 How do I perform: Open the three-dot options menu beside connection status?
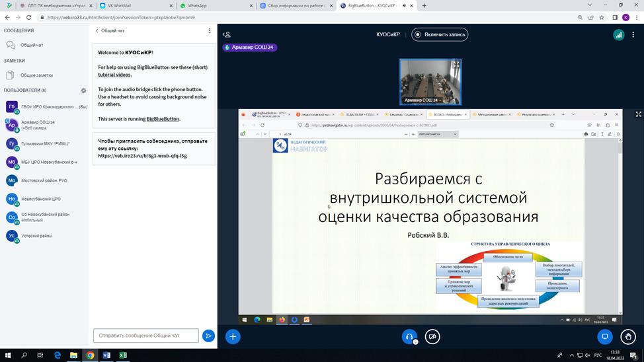tap(633, 35)
